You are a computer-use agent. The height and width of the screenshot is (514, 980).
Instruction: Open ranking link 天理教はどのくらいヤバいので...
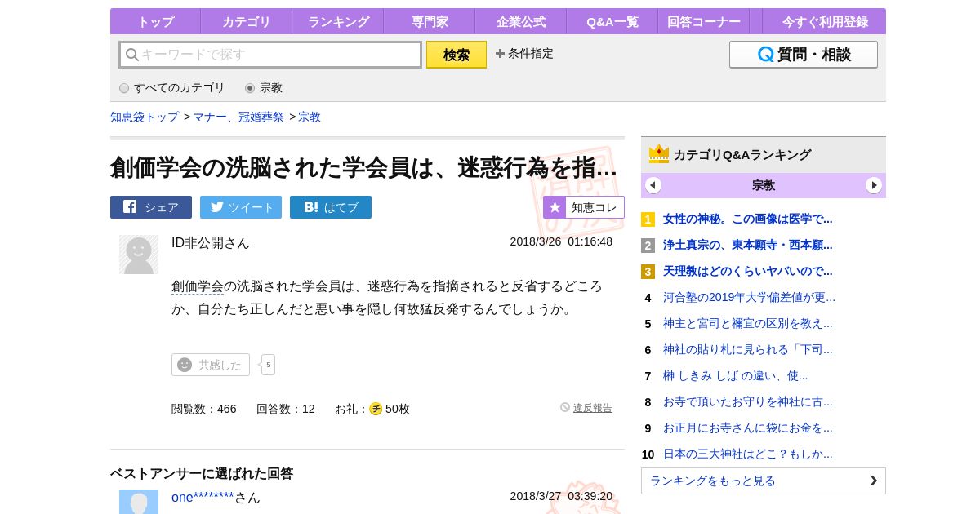[748, 271]
